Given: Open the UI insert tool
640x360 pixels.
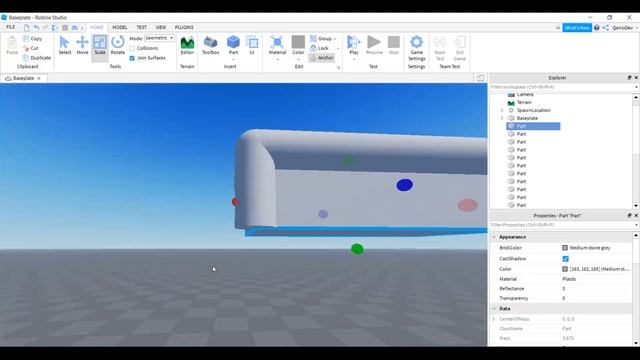Looking at the screenshot, I should (252, 45).
